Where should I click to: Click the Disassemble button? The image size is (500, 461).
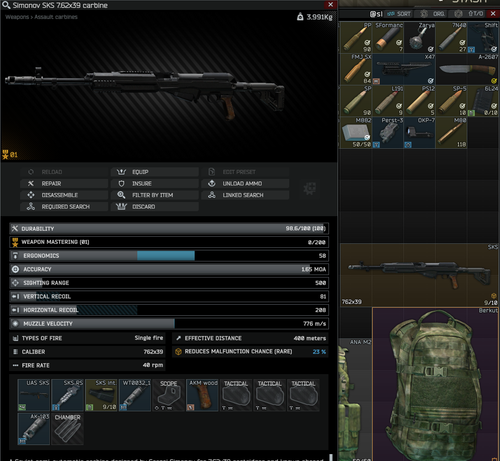tap(64, 195)
